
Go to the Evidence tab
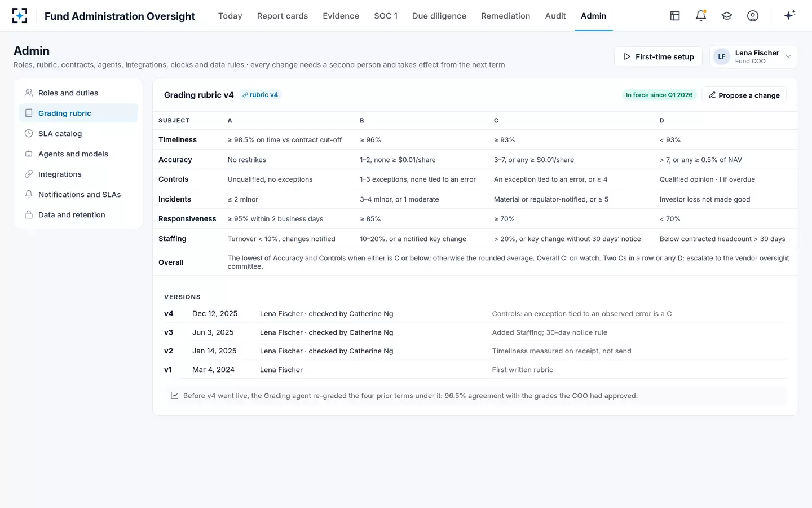[x=341, y=16]
